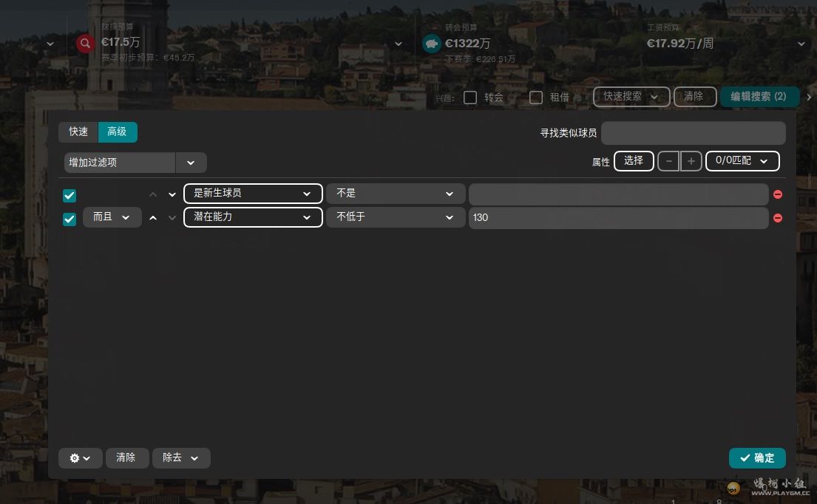817x504 pixels.
Task: Remove the 潜在能力 filter row with red minus
Action: coord(778,218)
